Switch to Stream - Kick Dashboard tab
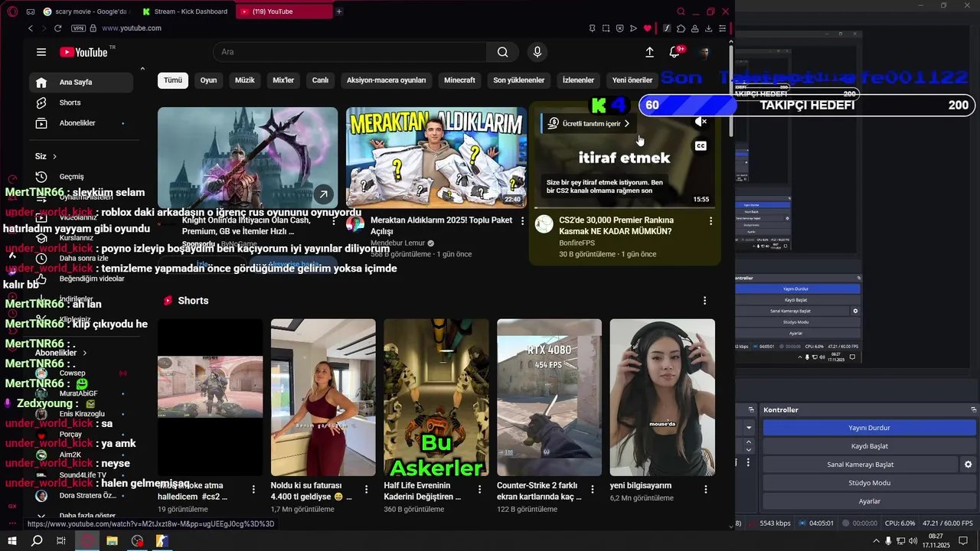 [186, 11]
